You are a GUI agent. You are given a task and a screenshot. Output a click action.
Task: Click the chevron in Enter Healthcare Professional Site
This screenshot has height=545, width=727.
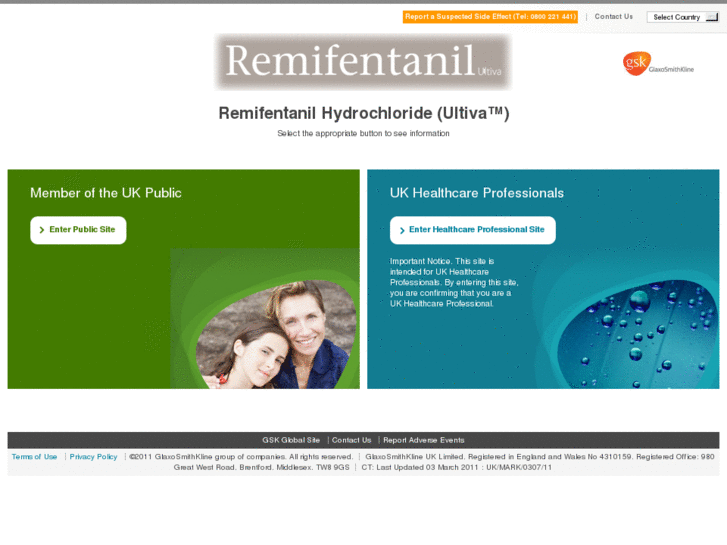click(402, 230)
